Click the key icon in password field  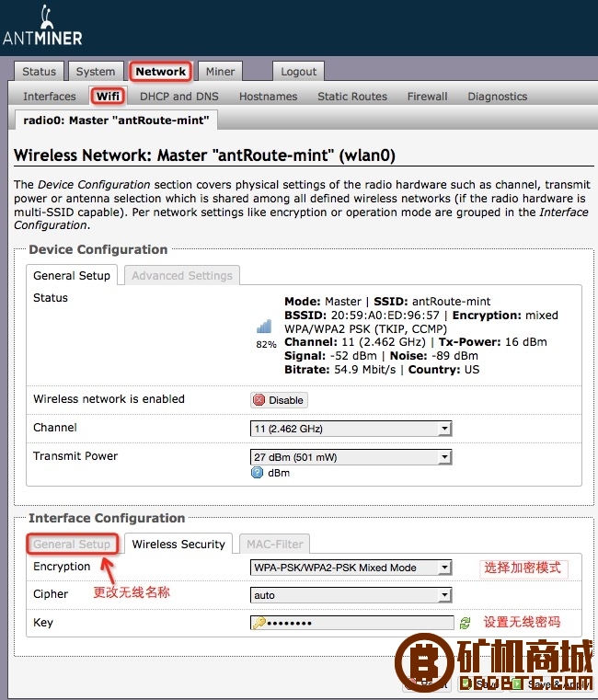tap(259, 623)
